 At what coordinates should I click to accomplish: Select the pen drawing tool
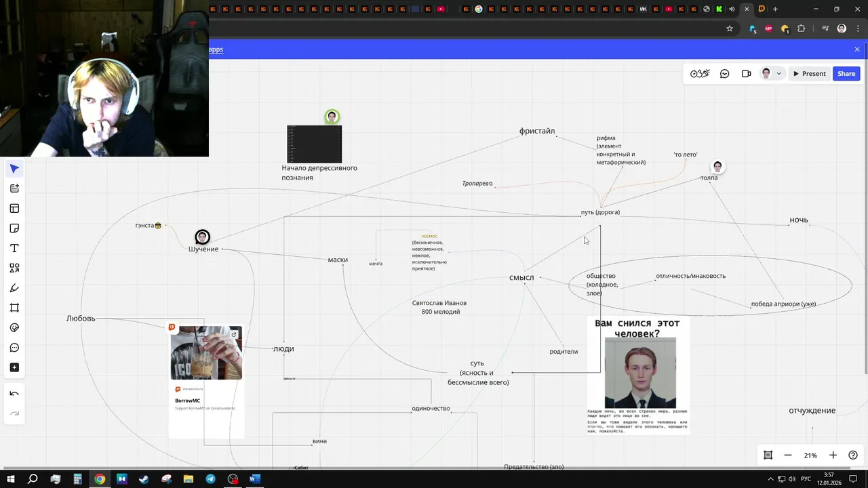[14, 288]
